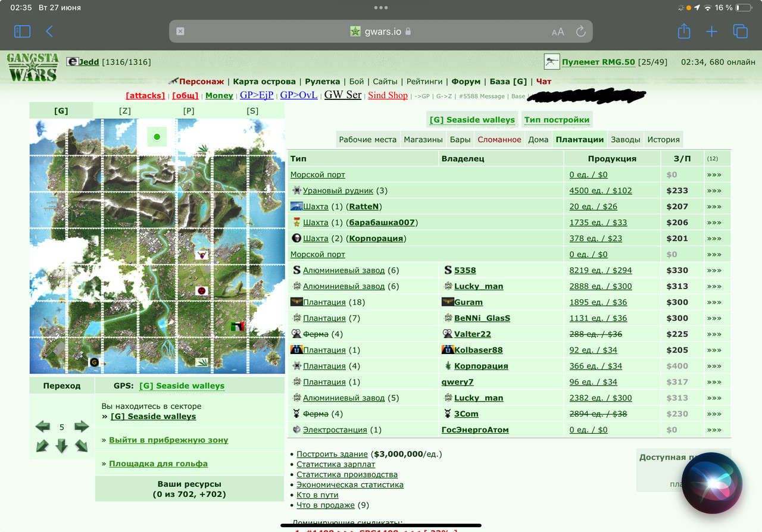
Task: Close the tab via address bar X
Action: pyautogui.click(x=180, y=32)
